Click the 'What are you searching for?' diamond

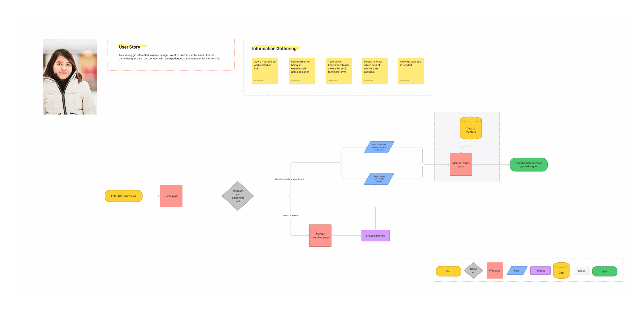pyautogui.click(x=237, y=196)
